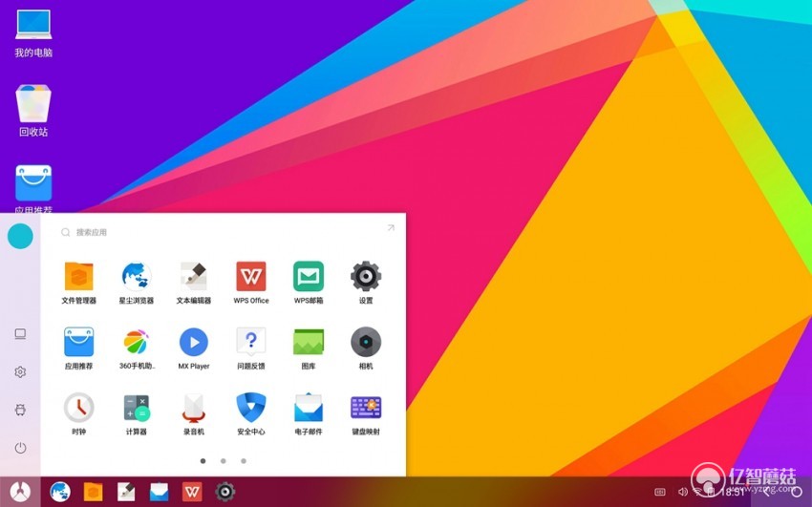
Task: Open the shopping bag 应用推荐 desktop icon
Action: (33, 189)
